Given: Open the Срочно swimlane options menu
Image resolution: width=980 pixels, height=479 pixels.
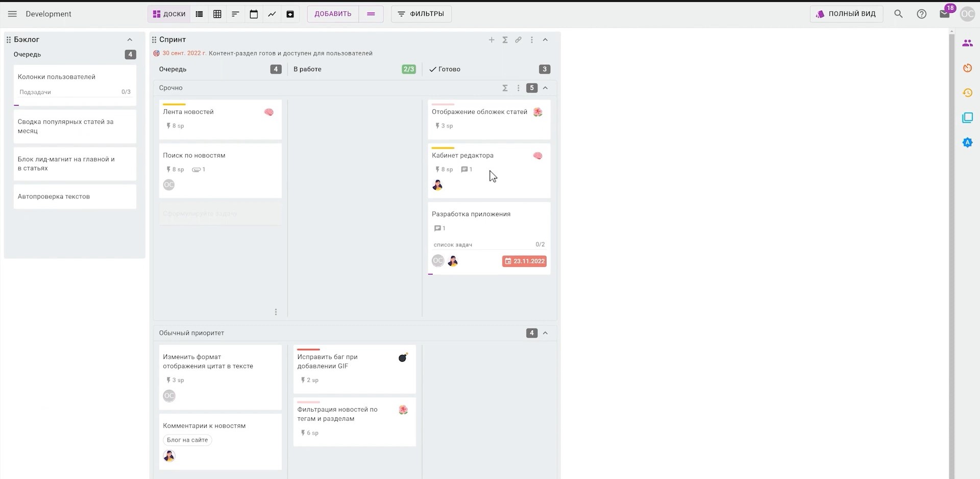Looking at the screenshot, I should pos(518,88).
